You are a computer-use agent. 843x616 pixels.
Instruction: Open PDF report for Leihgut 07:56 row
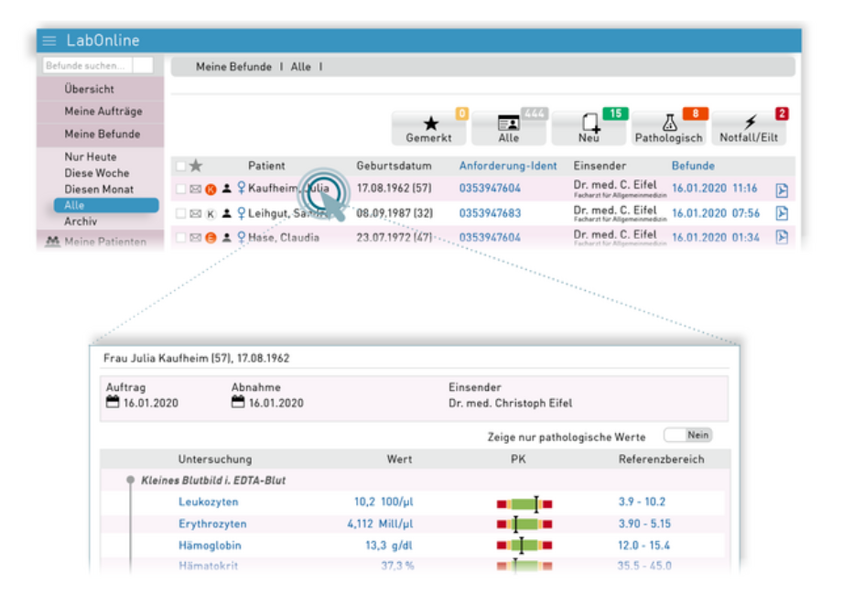coord(782,213)
